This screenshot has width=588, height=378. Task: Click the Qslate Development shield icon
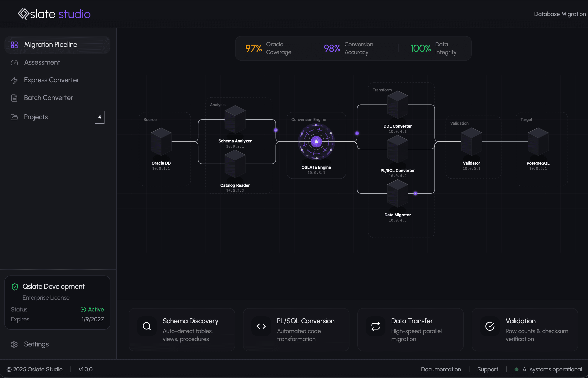pos(15,287)
